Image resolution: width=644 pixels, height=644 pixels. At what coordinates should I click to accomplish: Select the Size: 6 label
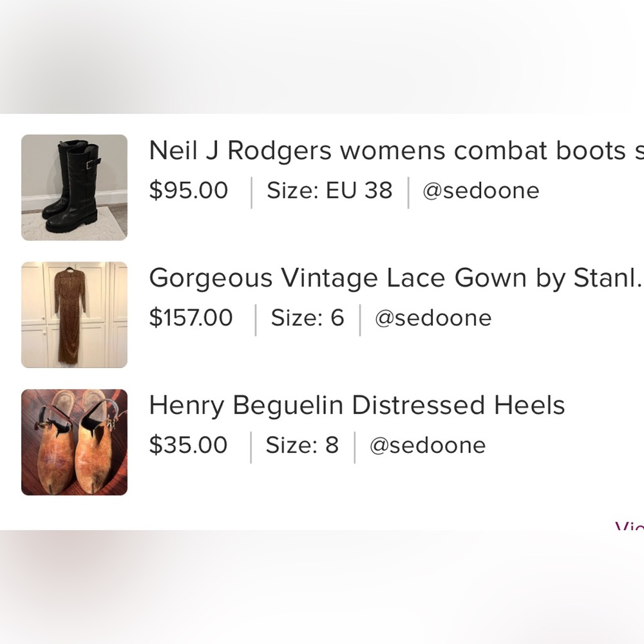click(x=307, y=318)
